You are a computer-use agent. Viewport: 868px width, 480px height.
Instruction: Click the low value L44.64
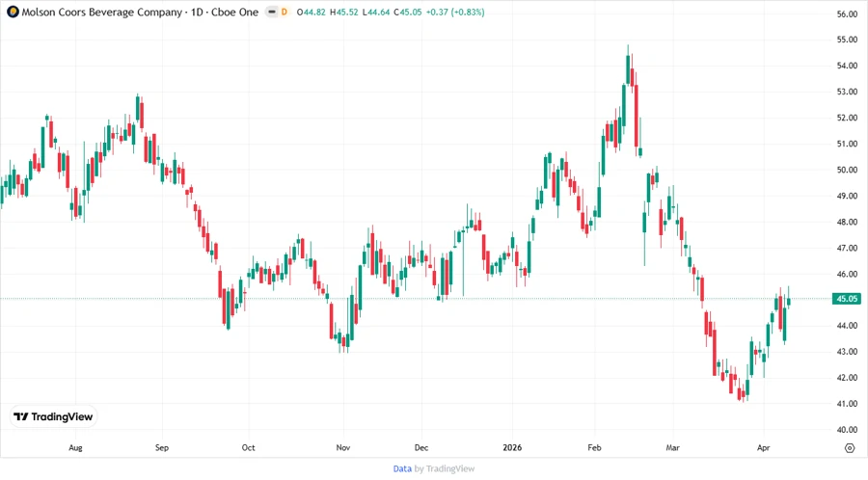pyautogui.click(x=376, y=12)
